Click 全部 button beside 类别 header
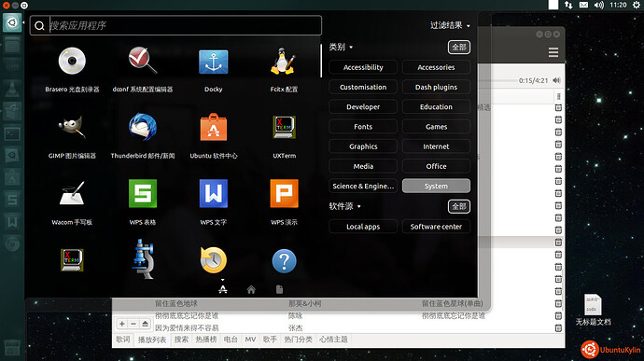Screen dimensions: 644x361 pyautogui.click(x=459, y=48)
